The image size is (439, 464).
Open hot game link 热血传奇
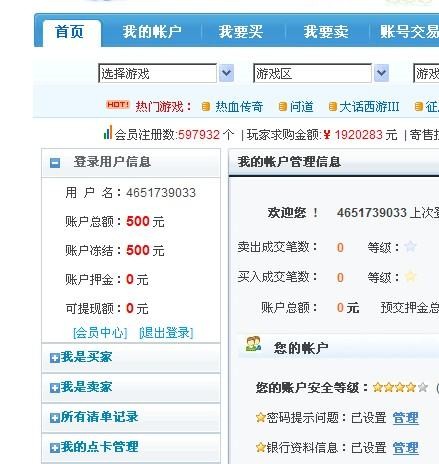coord(239,107)
